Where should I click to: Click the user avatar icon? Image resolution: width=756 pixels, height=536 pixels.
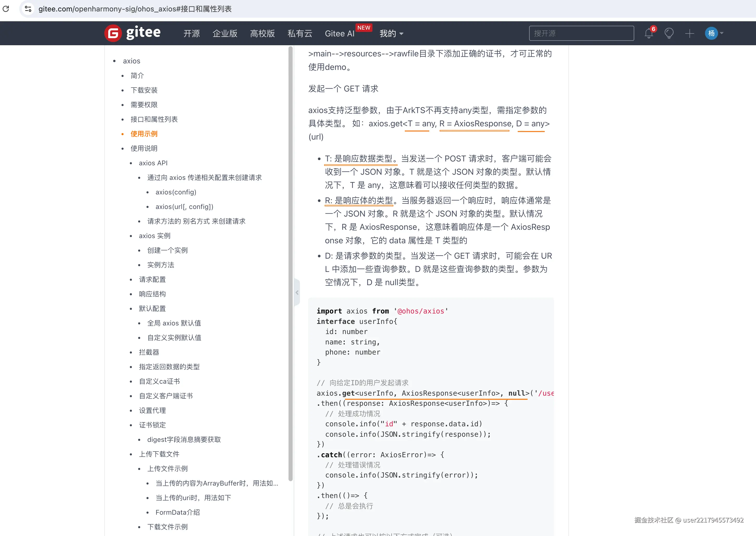click(711, 33)
